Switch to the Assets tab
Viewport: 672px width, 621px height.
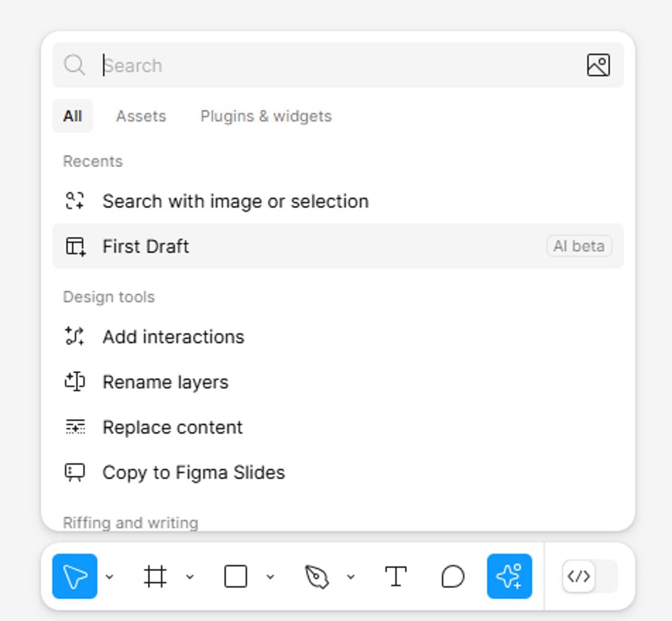[x=141, y=116]
